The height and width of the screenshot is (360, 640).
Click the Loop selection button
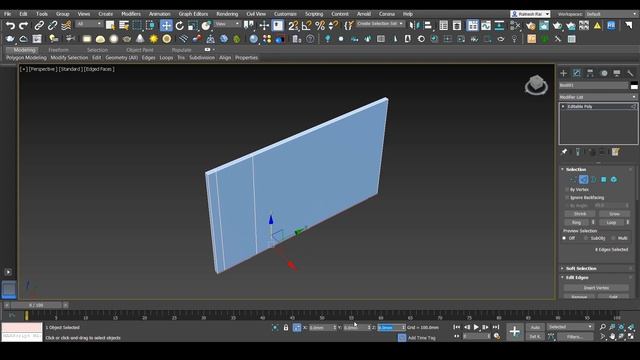pos(611,222)
